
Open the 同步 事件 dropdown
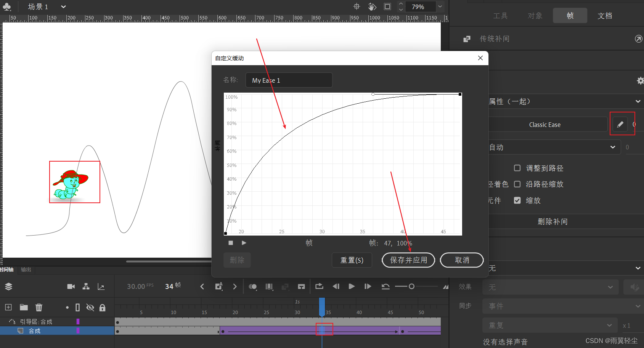[x=563, y=306]
